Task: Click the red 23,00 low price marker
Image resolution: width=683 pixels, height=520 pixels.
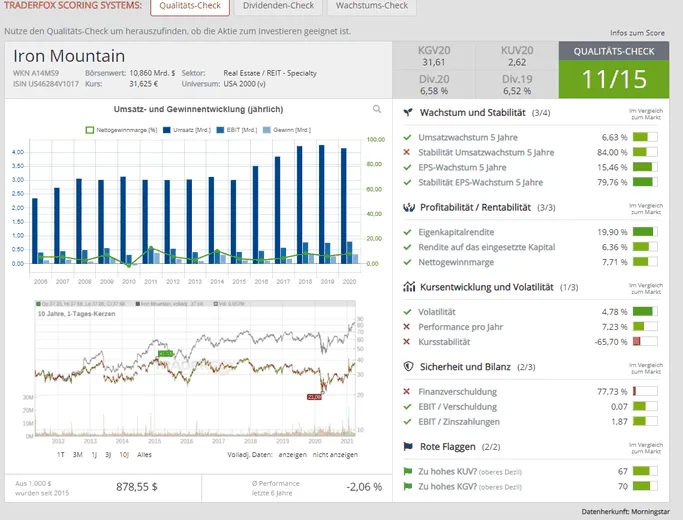Action: click(314, 397)
